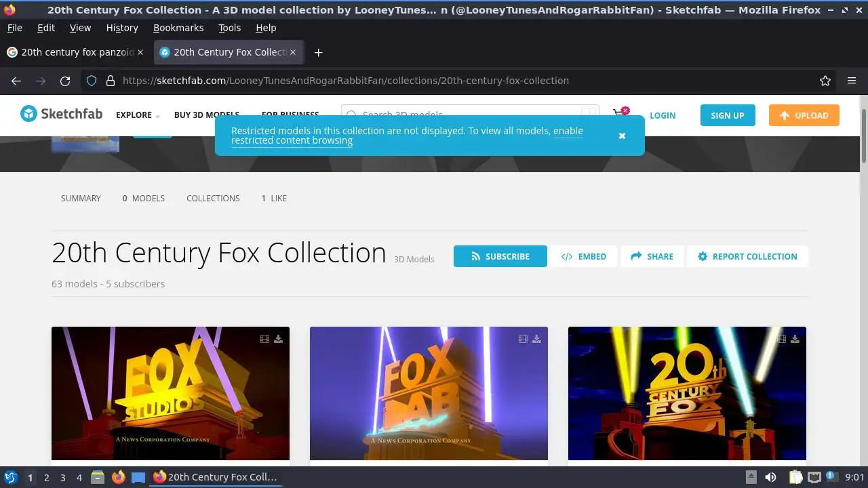868x488 pixels.
Task: Open the File menu
Action: [14, 28]
